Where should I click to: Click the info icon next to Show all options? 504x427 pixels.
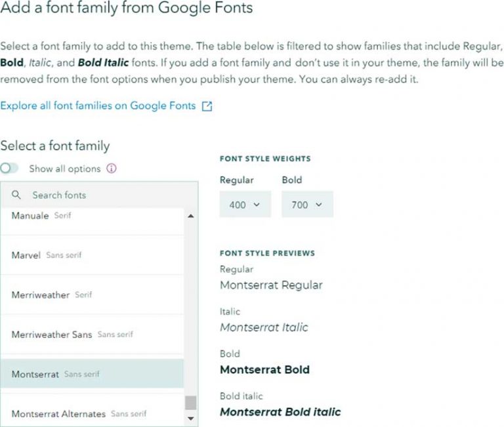coord(111,169)
